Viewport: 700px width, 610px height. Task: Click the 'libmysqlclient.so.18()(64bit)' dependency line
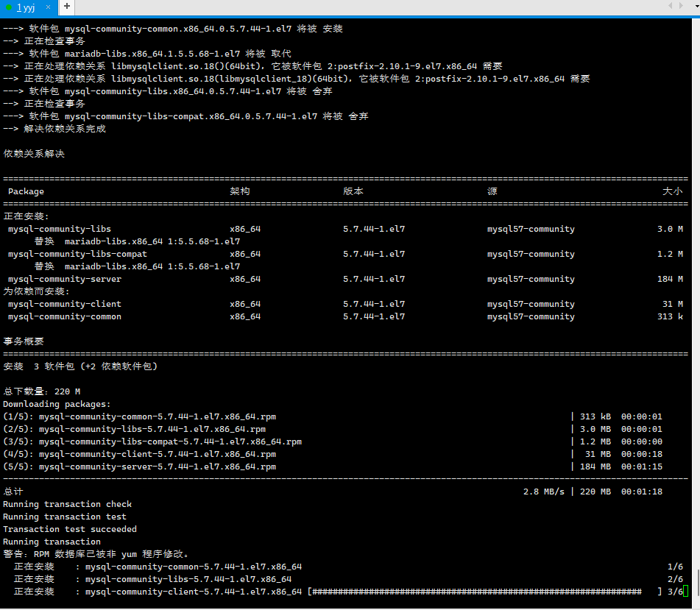(x=252, y=66)
